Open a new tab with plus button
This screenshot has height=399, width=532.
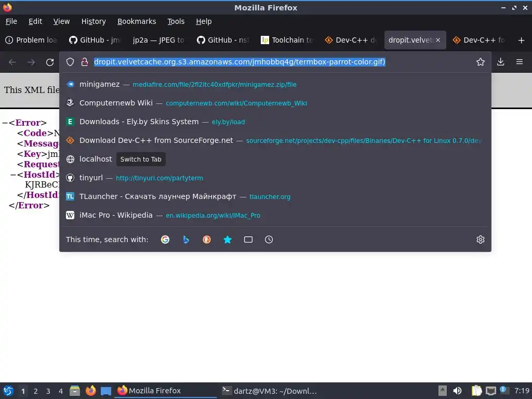(522, 41)
